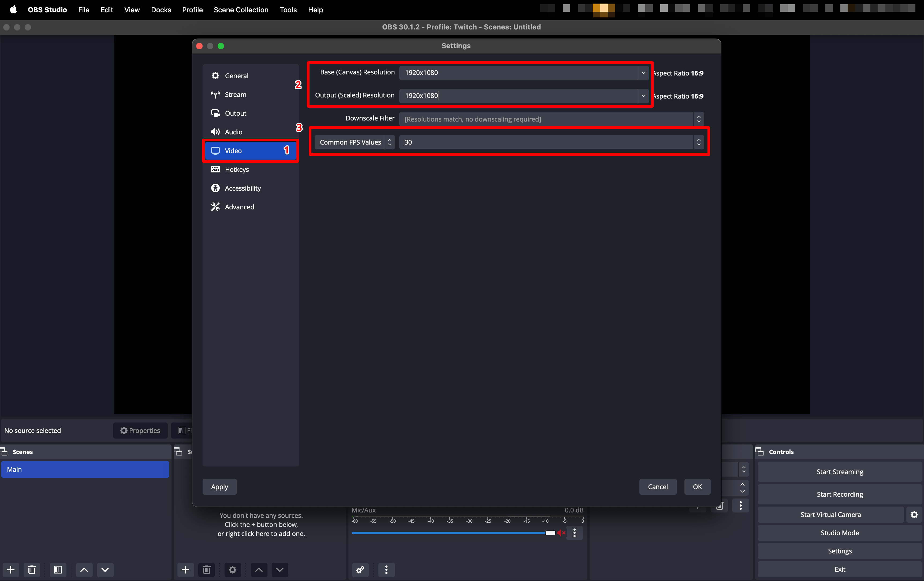Switch to the Stream settings category
The width and height of the screenshot is (924, 581).
point(235,94)
